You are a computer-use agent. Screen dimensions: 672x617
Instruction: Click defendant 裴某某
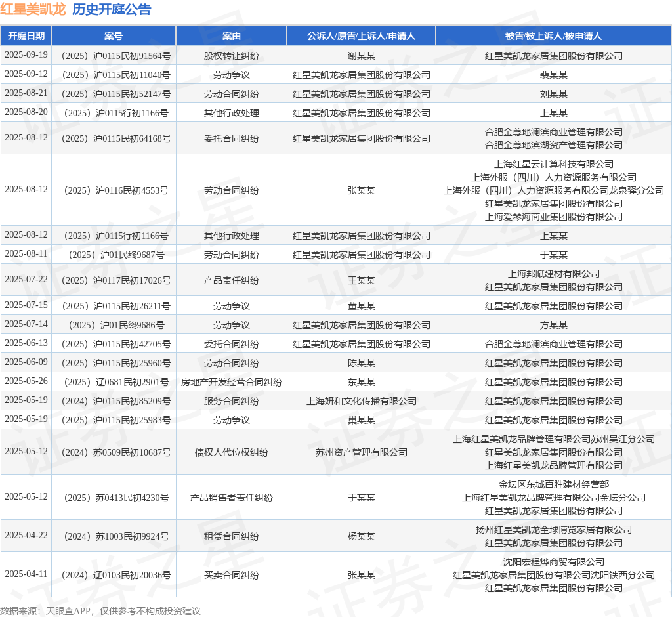(x=554, y=75)
